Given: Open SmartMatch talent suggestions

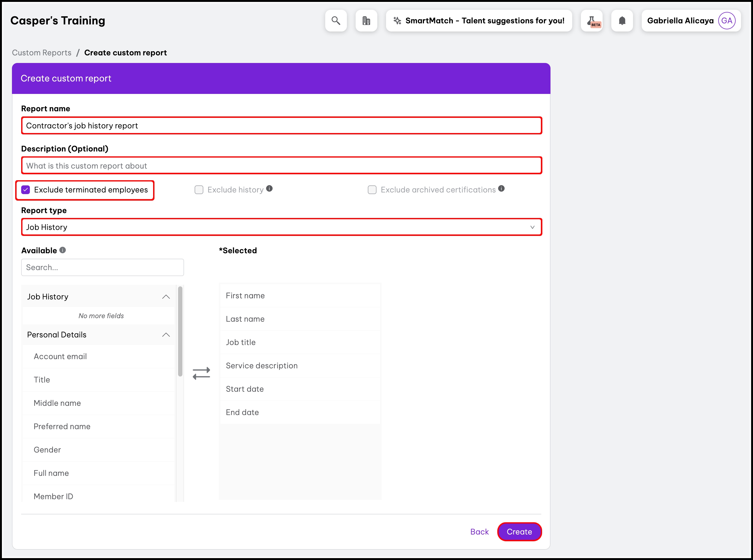Looking at the screenshot, I should tap(479, 21).
